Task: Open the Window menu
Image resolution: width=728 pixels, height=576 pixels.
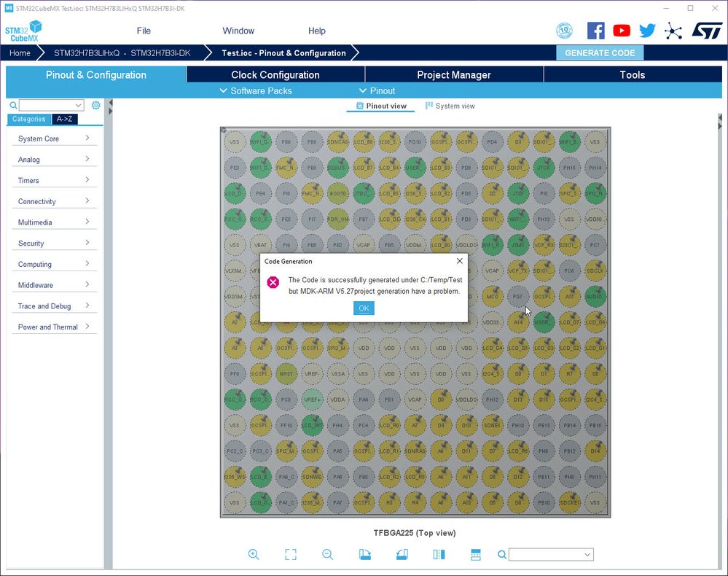Action: [238, 31]
